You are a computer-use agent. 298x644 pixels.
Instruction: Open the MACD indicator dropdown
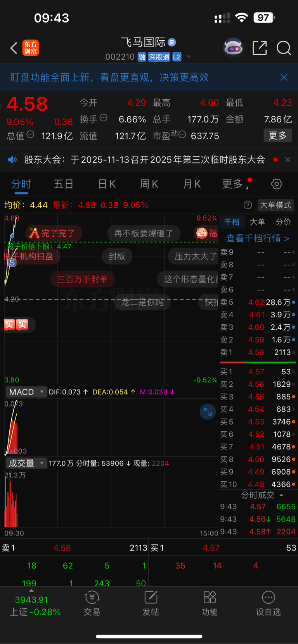click(x=26, y=392)
